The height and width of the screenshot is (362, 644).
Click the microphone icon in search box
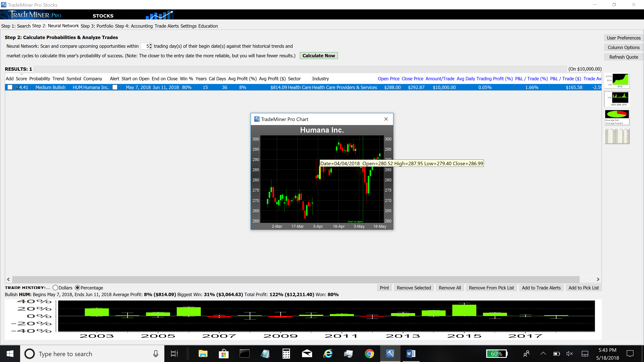point(156,354)
